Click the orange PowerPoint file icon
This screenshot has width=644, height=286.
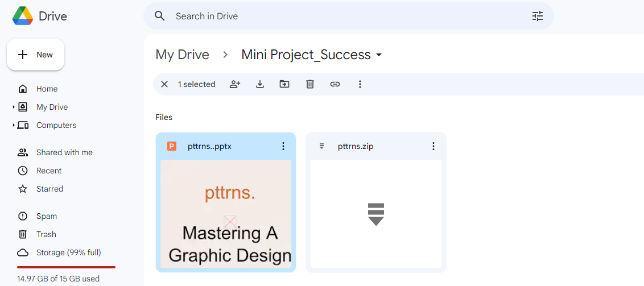[x=172, y=146]
